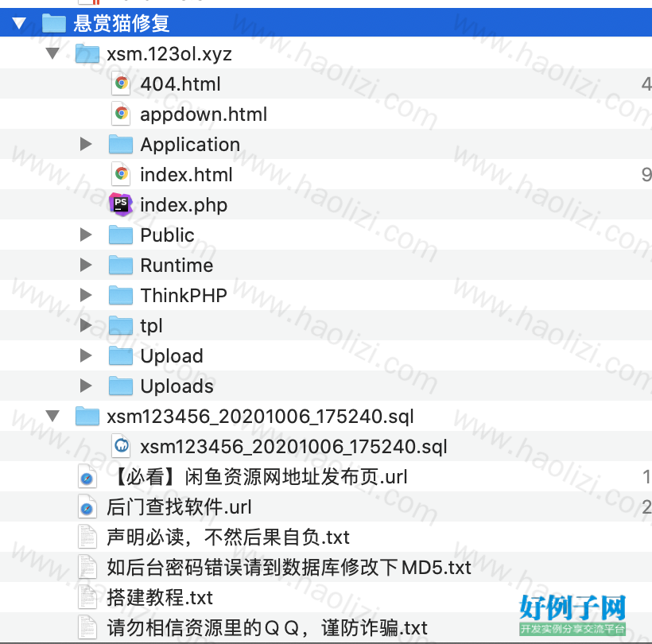Screen dimensions: 652x644
Task: Select the xsm.123ol.xyz folder name
Action: tap(169, 54)
